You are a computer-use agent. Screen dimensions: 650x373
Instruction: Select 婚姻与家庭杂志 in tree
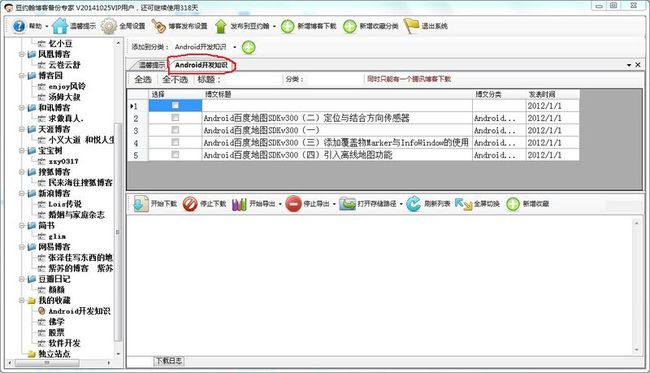[x=76, y=215]
